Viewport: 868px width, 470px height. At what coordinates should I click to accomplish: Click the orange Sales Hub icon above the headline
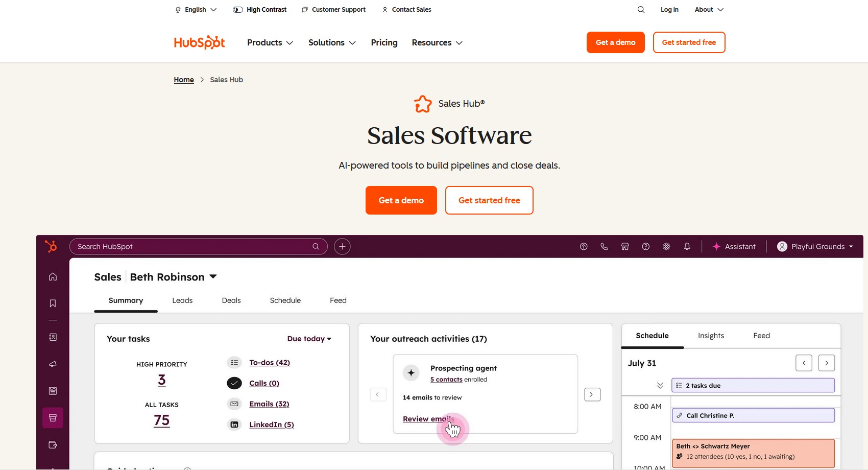click(x=423, y=104)
